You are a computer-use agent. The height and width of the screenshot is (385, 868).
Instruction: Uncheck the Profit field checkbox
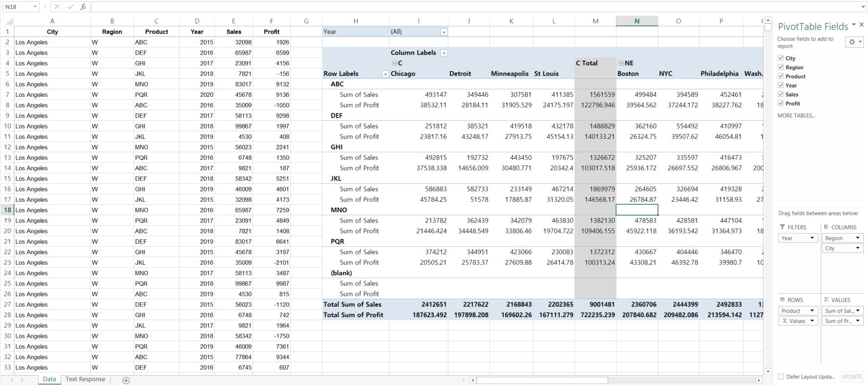point(781,103)
